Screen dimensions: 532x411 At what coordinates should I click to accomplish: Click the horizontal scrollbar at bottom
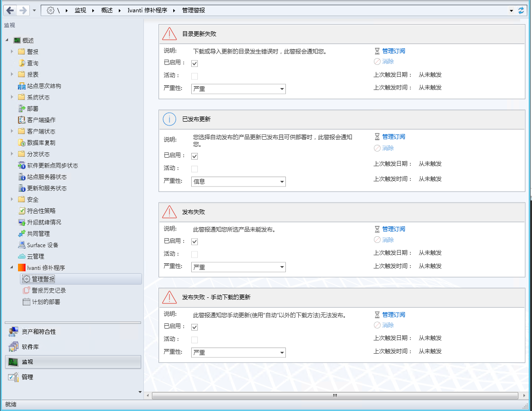point(335,395)
